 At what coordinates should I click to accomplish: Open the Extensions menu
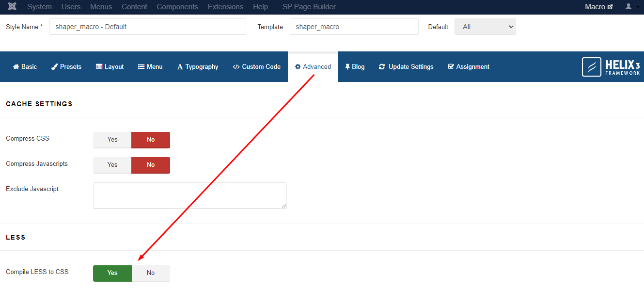(x=225, y=7)
